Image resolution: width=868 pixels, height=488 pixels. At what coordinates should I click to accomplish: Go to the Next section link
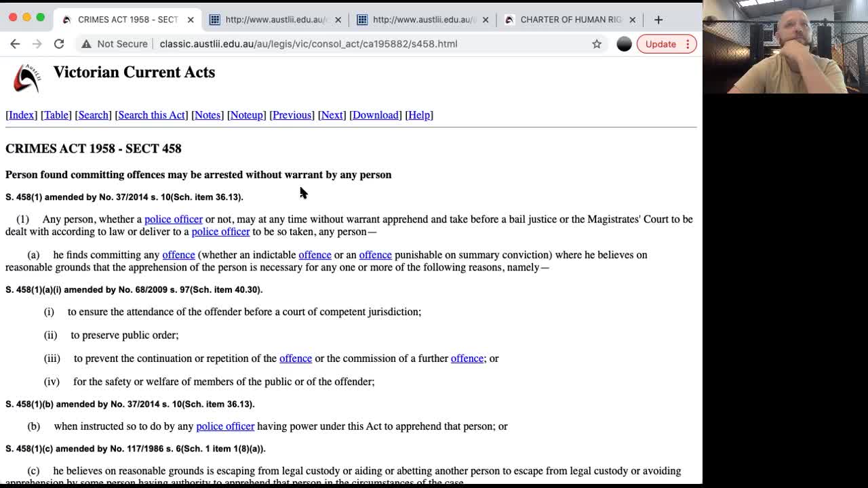(x=332, y=115)
